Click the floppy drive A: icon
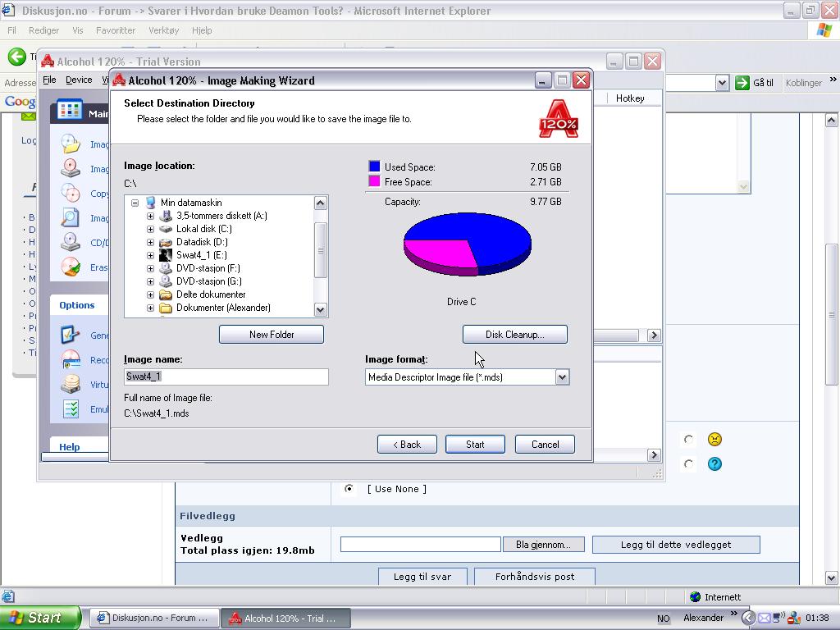 pyautogui.click(x=166, y=216)
